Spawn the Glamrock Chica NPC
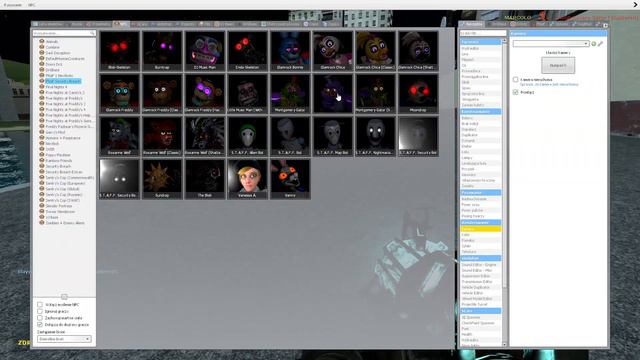Image resolution: width=640 pixels, height=360 pixels. pyautogui.click(x=333, y=51)
